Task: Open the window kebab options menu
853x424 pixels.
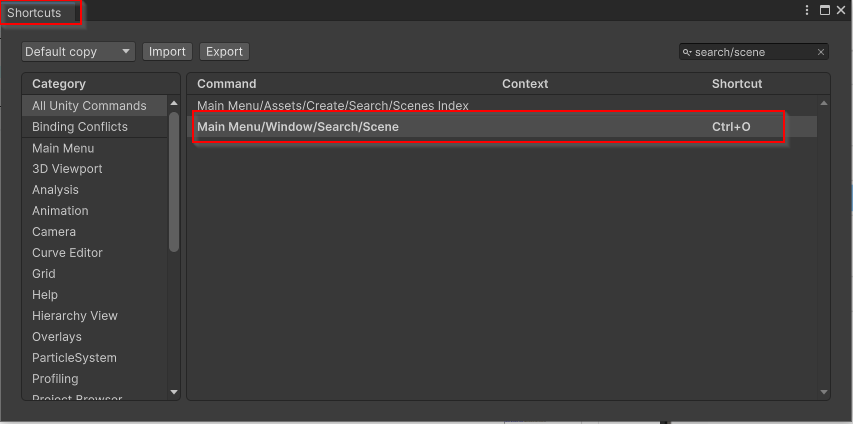Action: pos(807,10)
